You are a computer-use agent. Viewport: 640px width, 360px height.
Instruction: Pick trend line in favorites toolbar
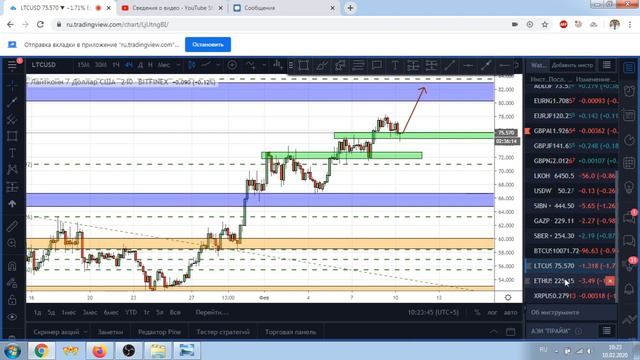(449, 65)
